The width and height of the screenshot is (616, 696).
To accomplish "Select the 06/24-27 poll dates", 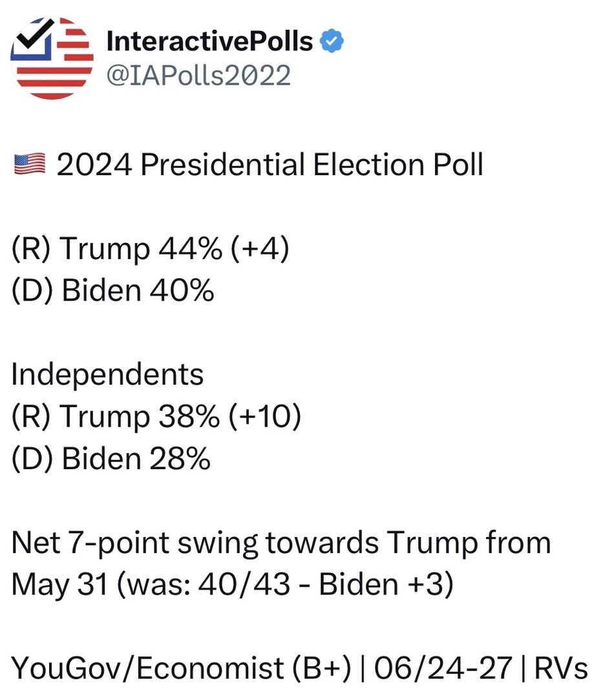I will tap(443, 668).
